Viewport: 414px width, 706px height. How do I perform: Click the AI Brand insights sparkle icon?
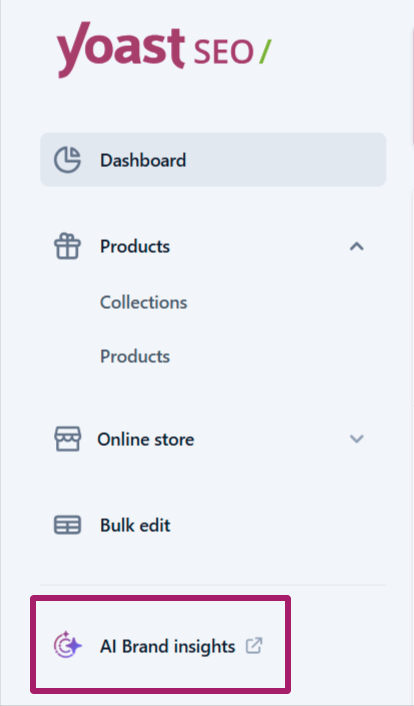68,645
